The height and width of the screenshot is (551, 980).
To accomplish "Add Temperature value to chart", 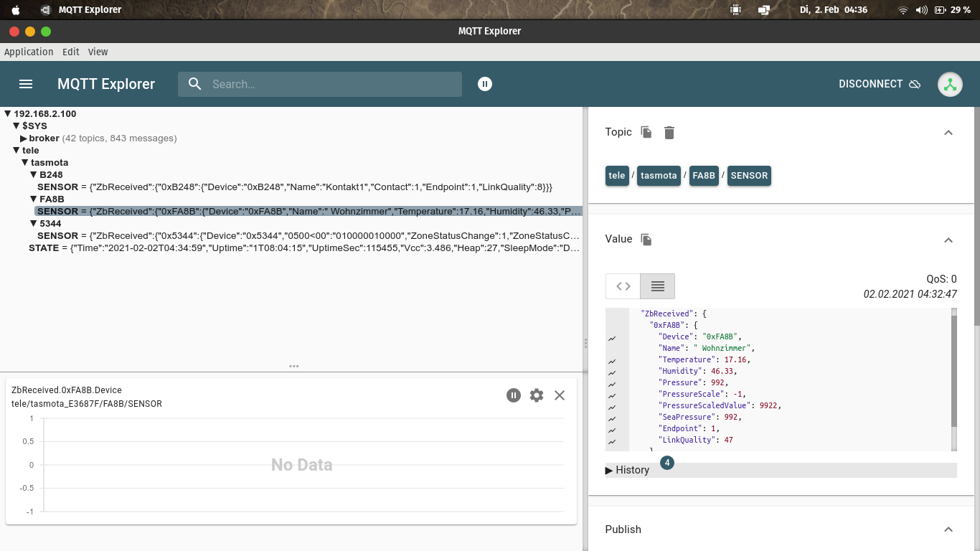I will click(612, 360).
